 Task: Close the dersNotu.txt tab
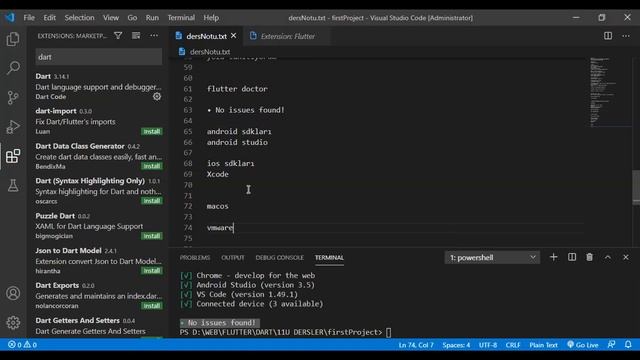pos(233,36)
